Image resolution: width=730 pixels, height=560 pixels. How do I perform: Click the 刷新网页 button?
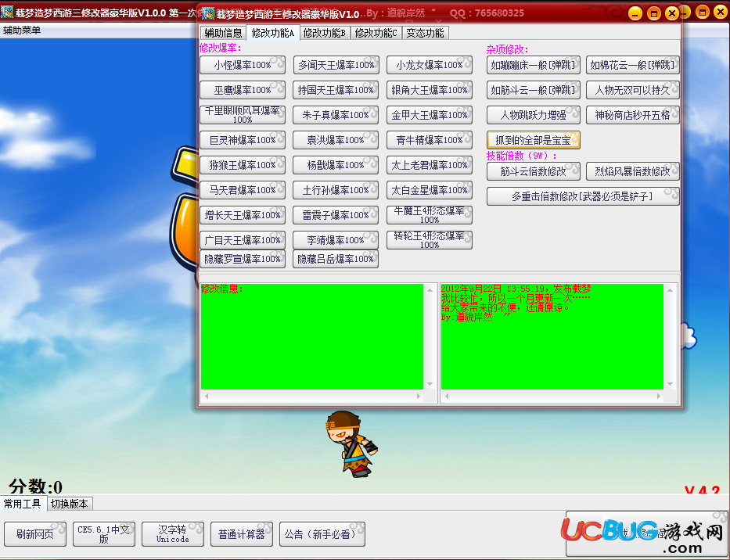click(35, 534)
